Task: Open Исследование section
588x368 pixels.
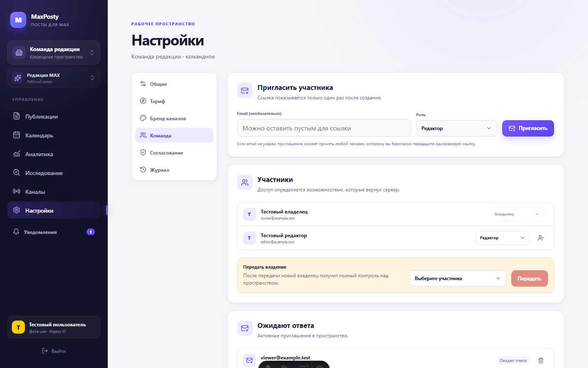Action: coord(53,173)
